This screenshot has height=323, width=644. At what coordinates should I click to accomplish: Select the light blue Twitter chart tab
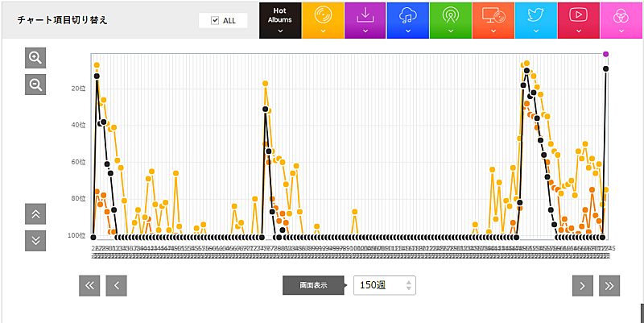(x=536, y=19)
